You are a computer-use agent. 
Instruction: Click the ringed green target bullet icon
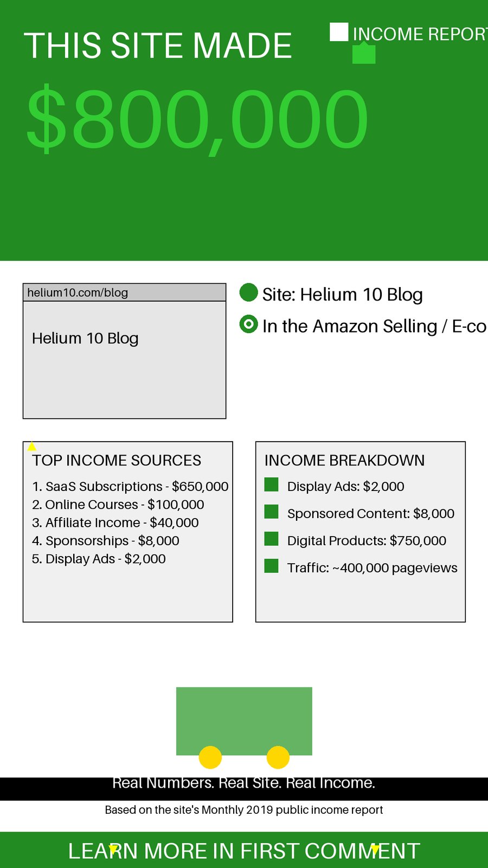(248, 324)
